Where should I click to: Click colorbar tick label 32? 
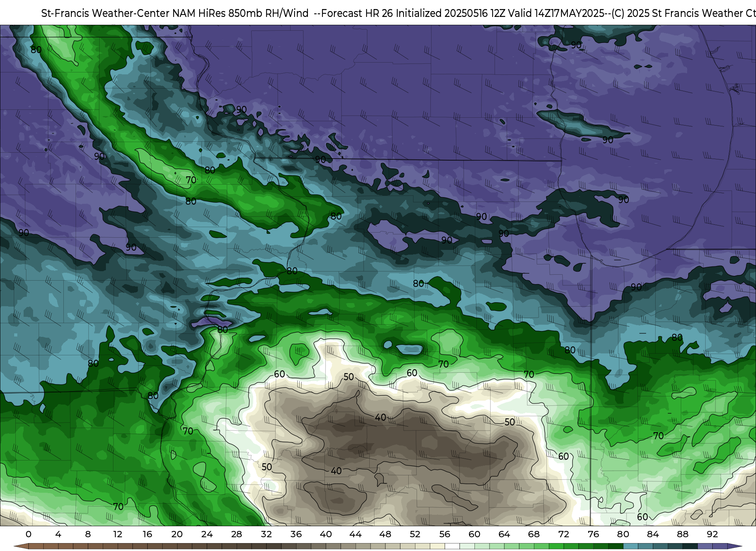pyautogui.click(x=266, y=534)
